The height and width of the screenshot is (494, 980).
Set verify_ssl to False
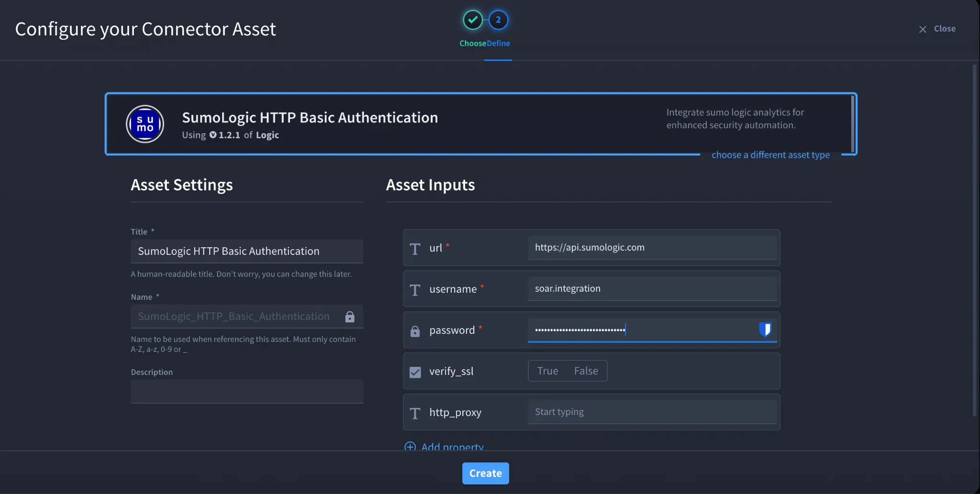[x=586, y=371]
